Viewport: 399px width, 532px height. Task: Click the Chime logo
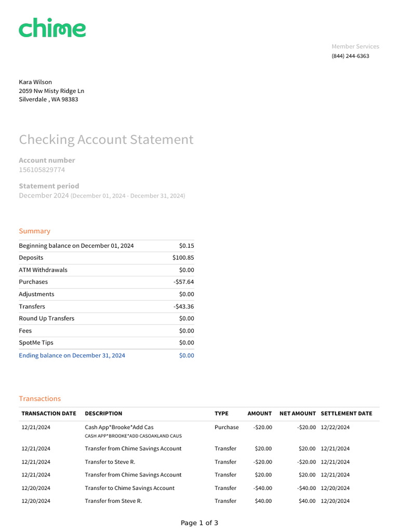click(52, 28)
